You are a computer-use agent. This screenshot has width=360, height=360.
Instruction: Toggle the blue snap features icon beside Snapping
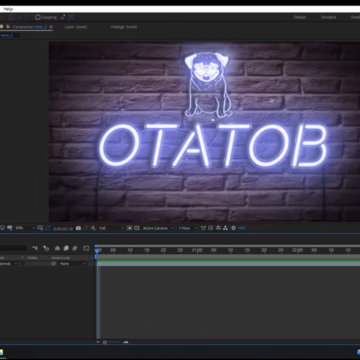(x=71, y=17)
